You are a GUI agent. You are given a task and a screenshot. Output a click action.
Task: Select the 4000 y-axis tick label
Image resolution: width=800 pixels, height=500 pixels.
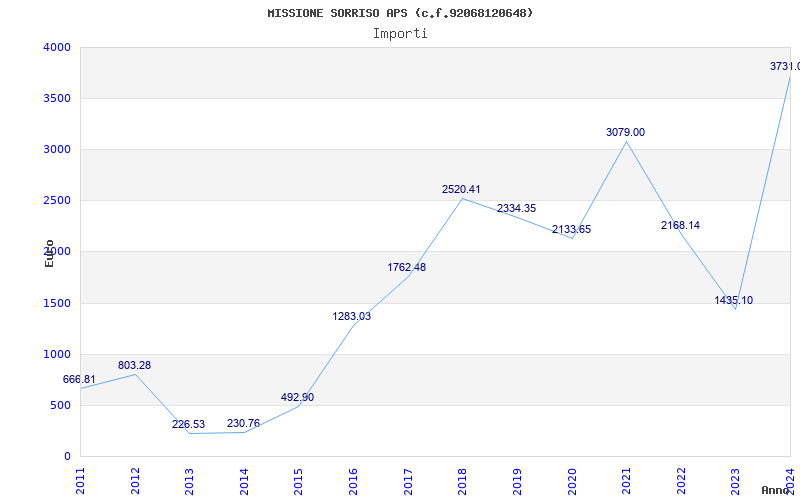(x=57, y=47)
